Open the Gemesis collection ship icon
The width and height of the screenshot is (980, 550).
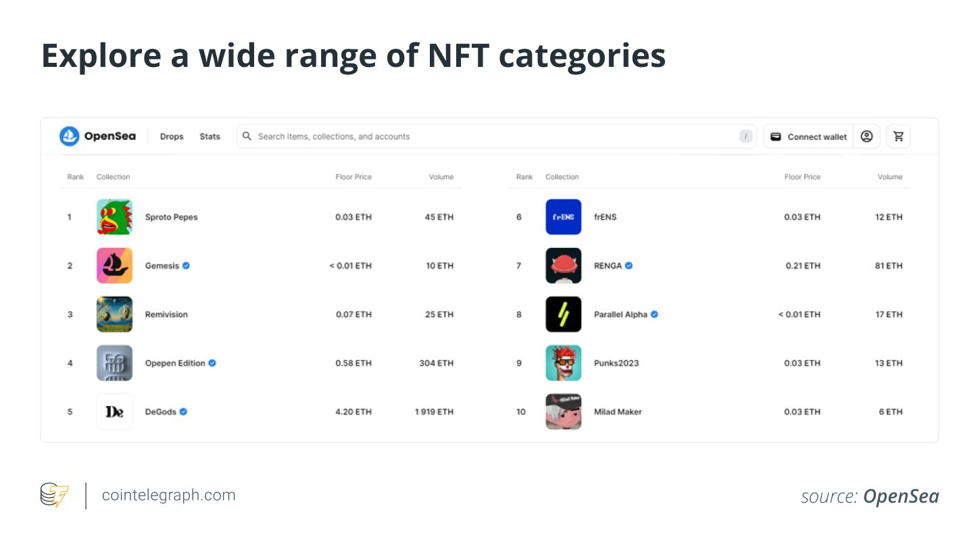pos(114,266)
